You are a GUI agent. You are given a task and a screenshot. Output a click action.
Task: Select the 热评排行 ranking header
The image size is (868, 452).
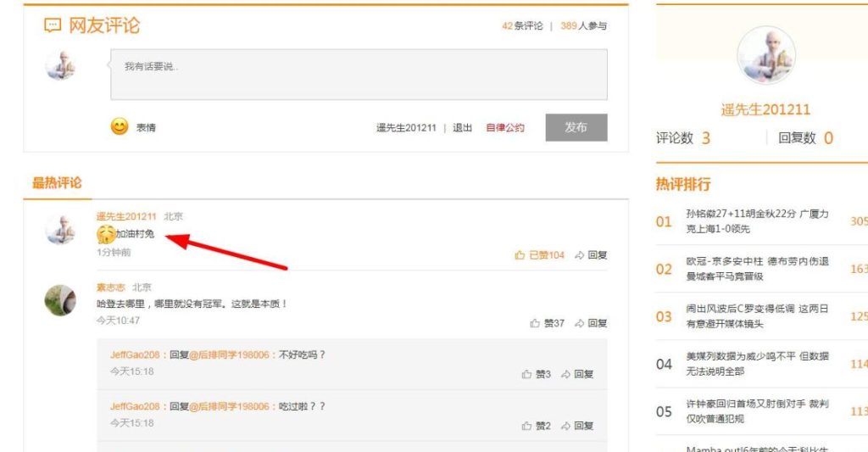point(683,184)
